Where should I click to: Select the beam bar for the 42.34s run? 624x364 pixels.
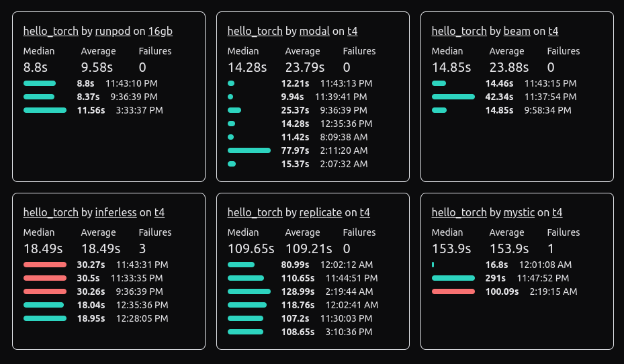(453, 97)
